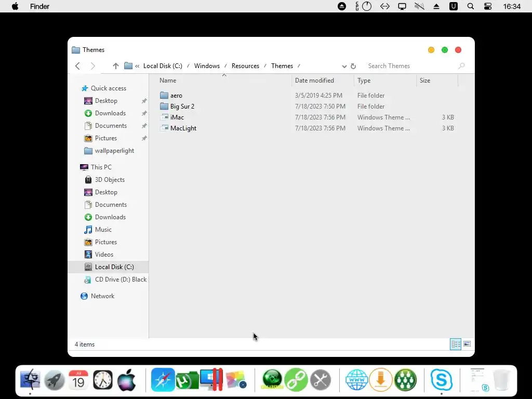This screenshot has height=399, width=532.
Task: Switch to details view layout
Action: tap(456, 344)
